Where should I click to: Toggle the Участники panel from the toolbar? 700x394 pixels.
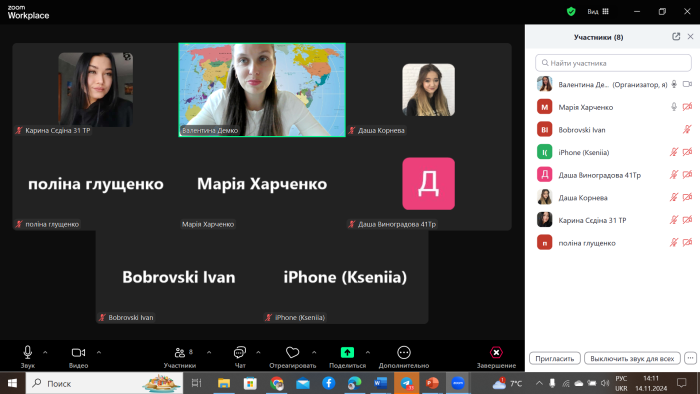179,357
